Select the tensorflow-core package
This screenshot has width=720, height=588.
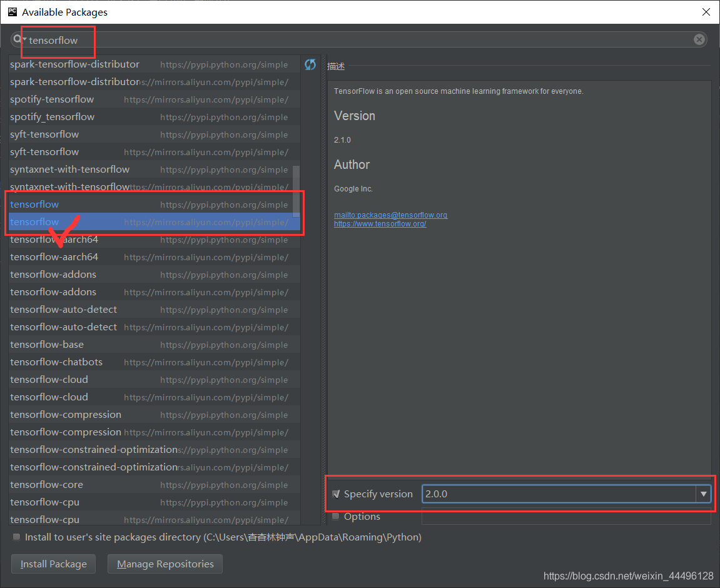tap(155, 485)
